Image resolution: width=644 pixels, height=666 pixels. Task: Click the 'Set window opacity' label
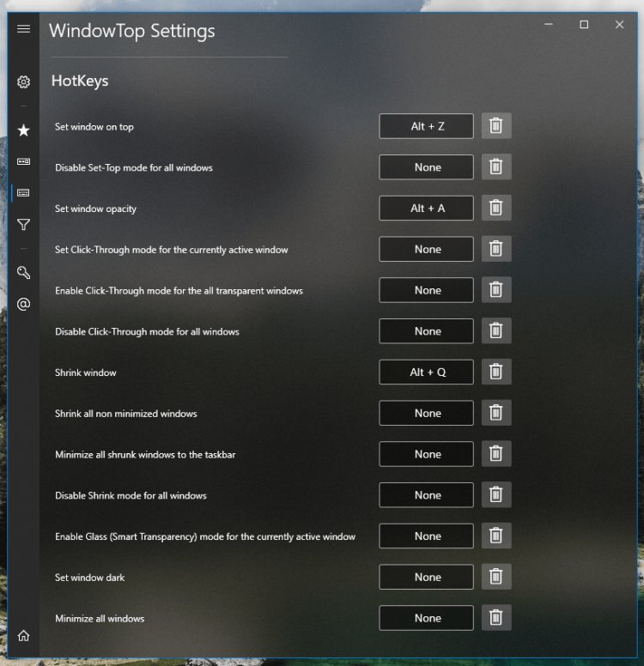(x=95, y=209)
